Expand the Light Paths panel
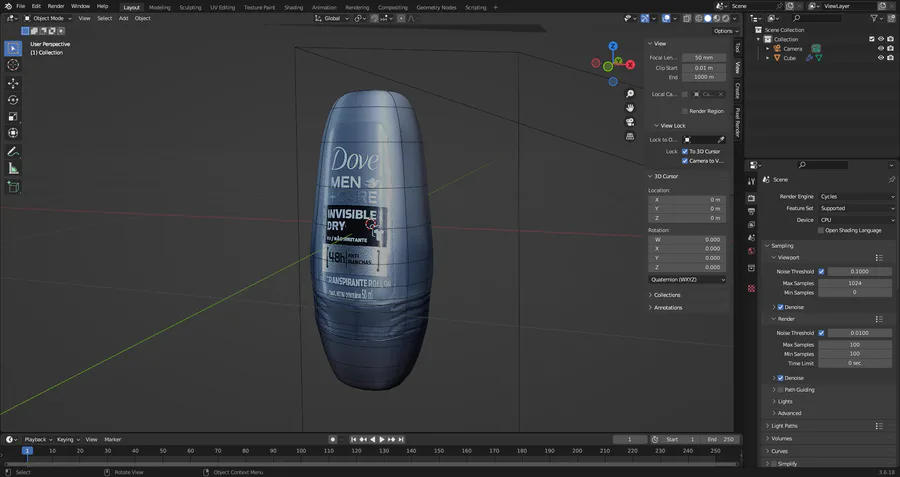900x477 pixels. point(784,426)
